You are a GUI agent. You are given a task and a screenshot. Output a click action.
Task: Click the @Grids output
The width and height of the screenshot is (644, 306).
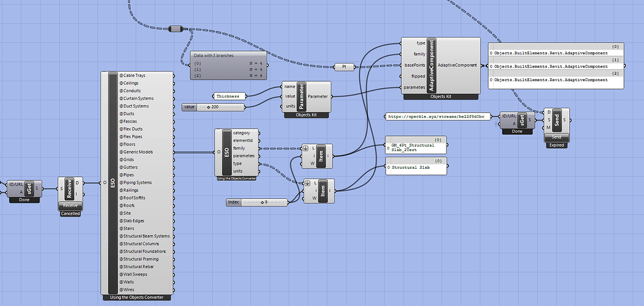[x=126, y=159]
